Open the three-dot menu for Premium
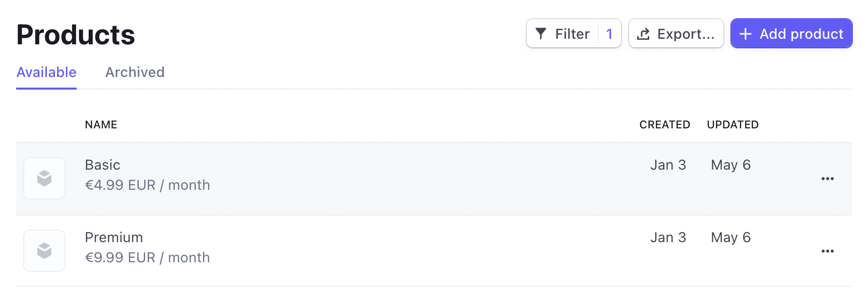The width and height of the screenshot is (868, 299). click(827, 251)
